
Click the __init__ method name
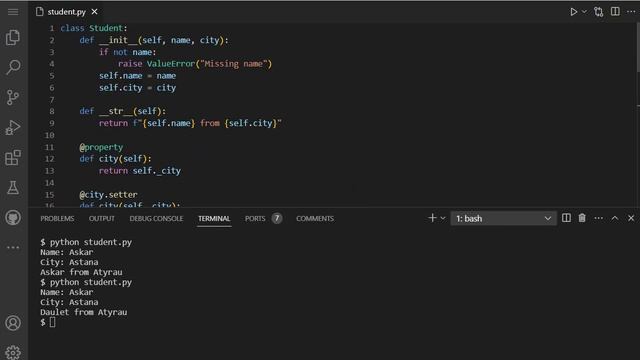[x=118, y=40]
